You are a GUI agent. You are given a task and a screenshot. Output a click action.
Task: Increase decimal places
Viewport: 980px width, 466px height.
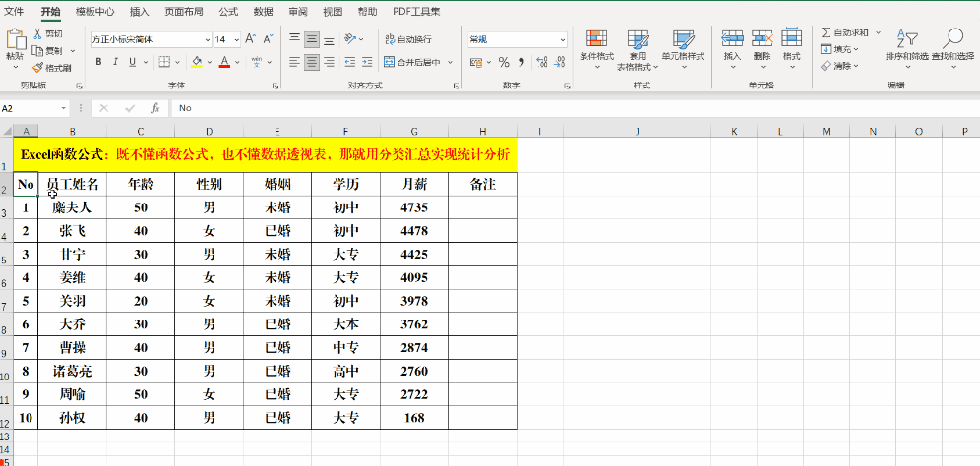coord(542,62)
